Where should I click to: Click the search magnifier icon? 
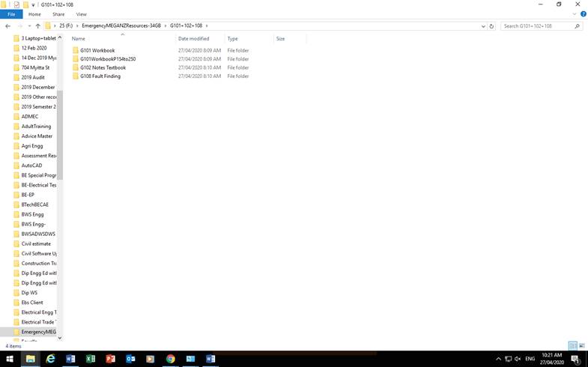point(577,26)
